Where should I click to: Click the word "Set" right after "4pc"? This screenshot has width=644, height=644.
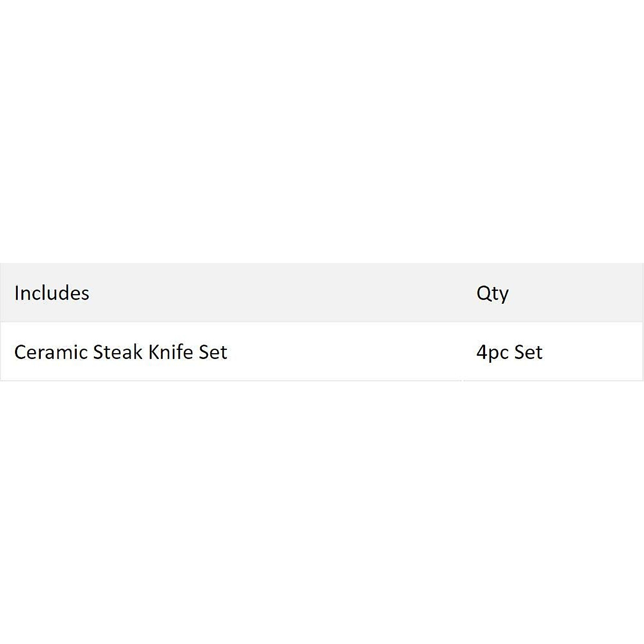pyautogui.click(x=528, y=352)
